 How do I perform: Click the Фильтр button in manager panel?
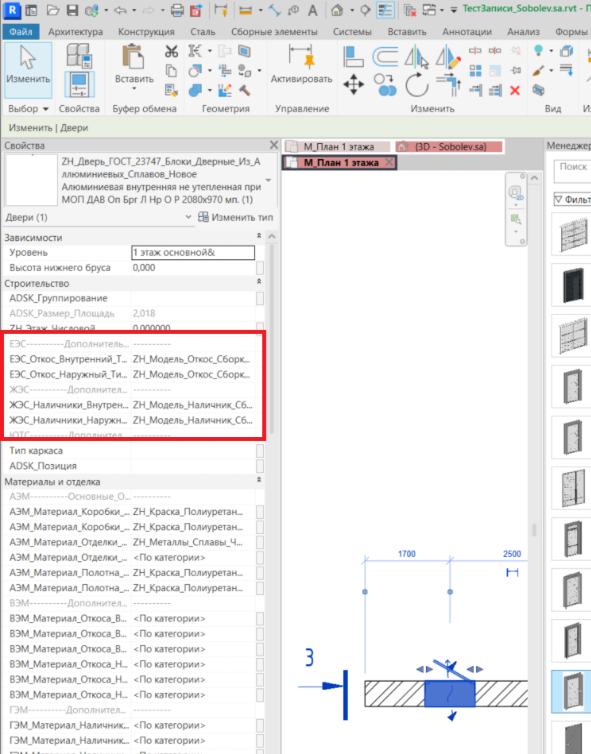pos(572,199)
